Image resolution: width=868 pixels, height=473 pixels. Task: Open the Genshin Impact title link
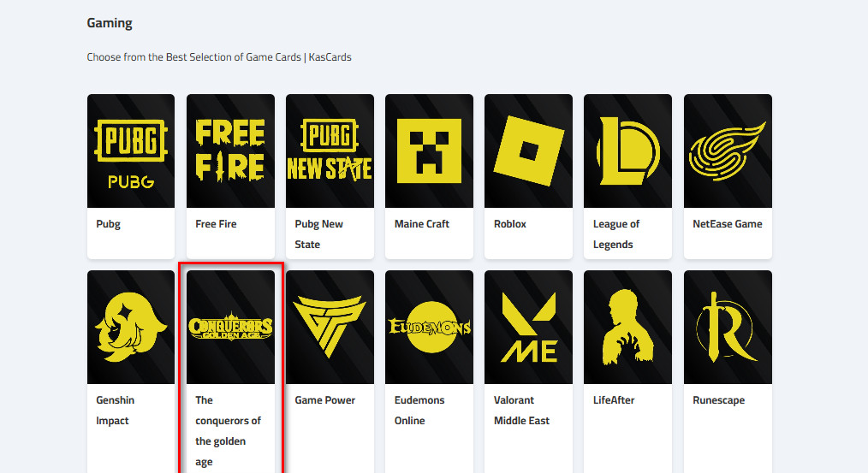(116, 411)
